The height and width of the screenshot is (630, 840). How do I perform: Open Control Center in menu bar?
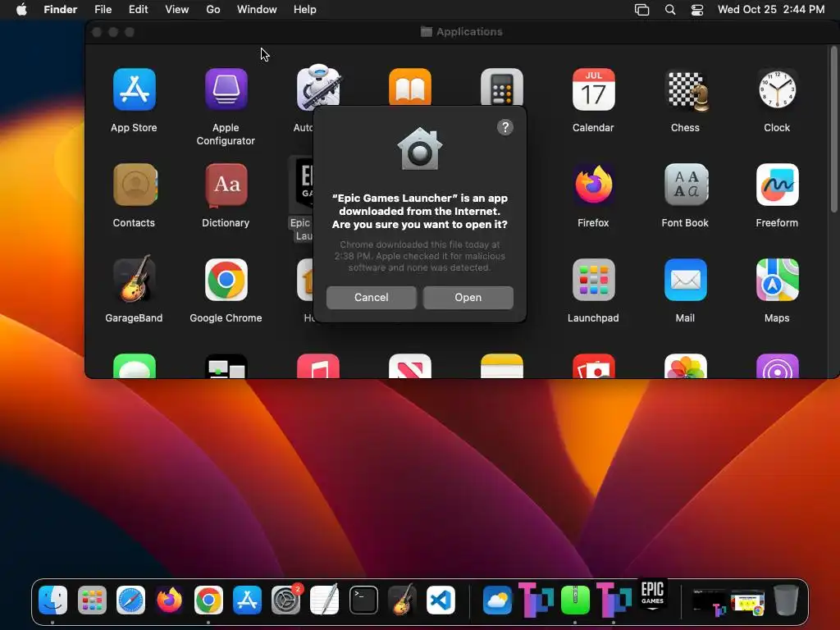click(x=697, y=10)
